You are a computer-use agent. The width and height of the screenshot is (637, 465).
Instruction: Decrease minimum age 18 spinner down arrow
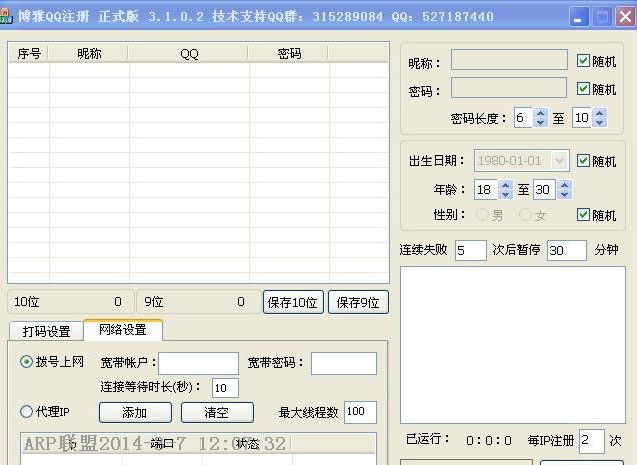(x=505, y=194)
